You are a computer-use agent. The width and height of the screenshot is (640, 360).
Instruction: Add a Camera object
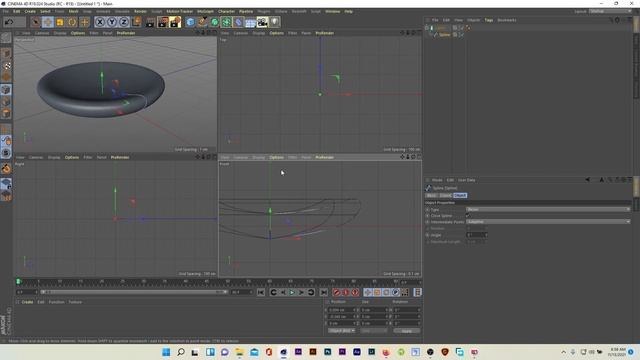tap(262, 22)
